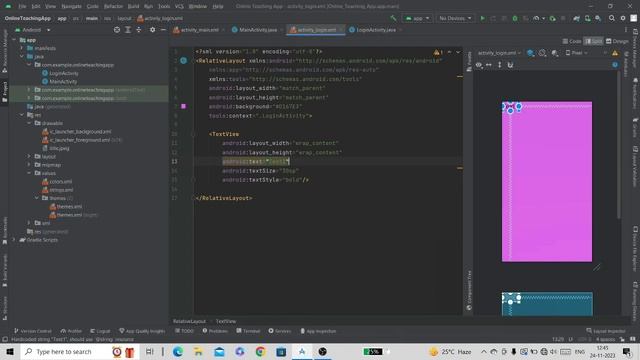Viewport: 640px width, 360px height.
Task: Click the design surface layers icon
Action: pyautogui.click(x=531, y=53)
